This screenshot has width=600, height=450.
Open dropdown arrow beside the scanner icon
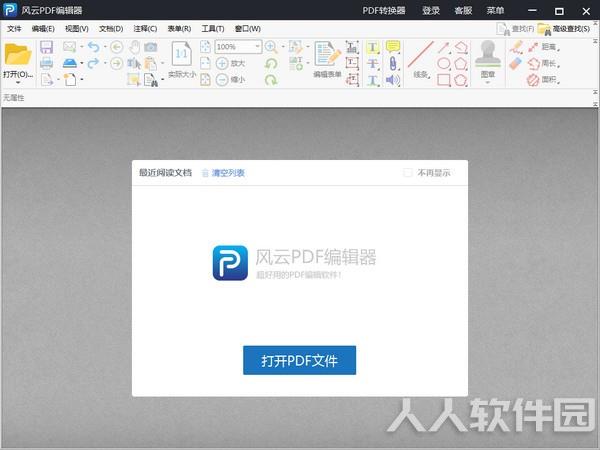[82, 63]
